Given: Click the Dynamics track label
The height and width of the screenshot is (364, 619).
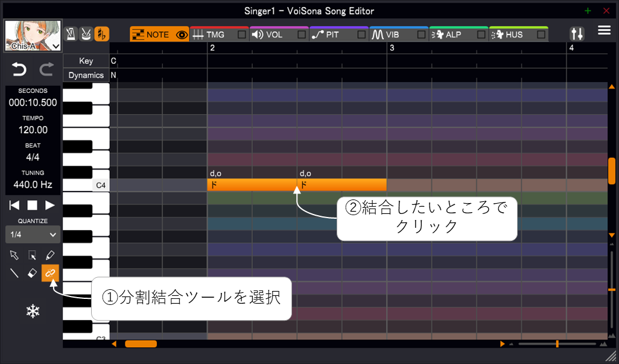Looking at the screenshot, I should [86, 75].
